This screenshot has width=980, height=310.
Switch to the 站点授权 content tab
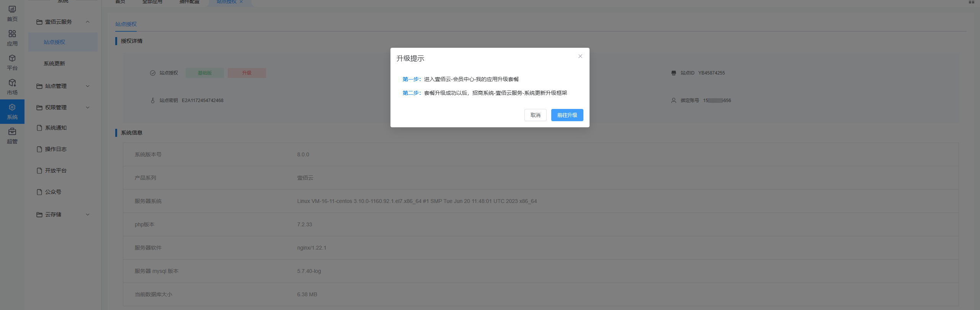tap(126, 24)
